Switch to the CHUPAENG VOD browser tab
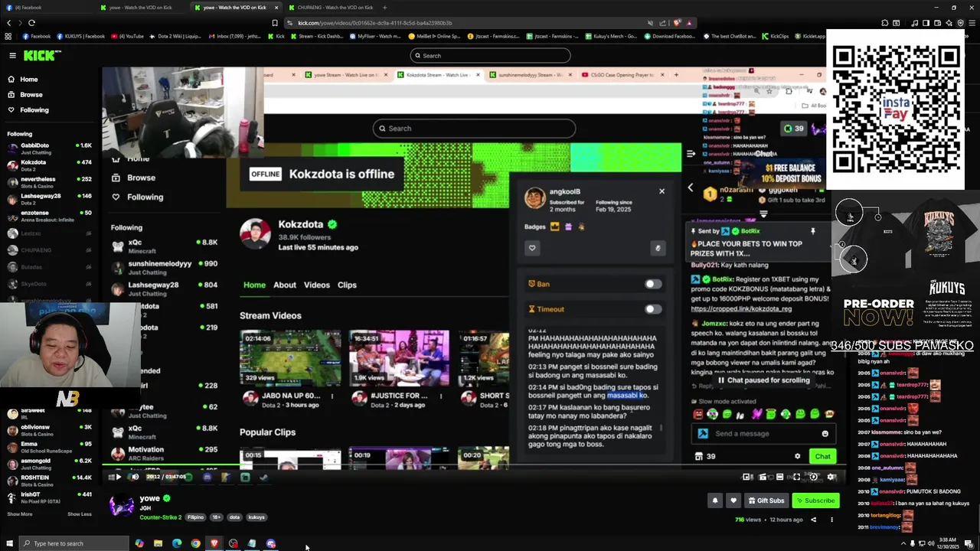Screen dimensions: 980x551 pos(331,8)
